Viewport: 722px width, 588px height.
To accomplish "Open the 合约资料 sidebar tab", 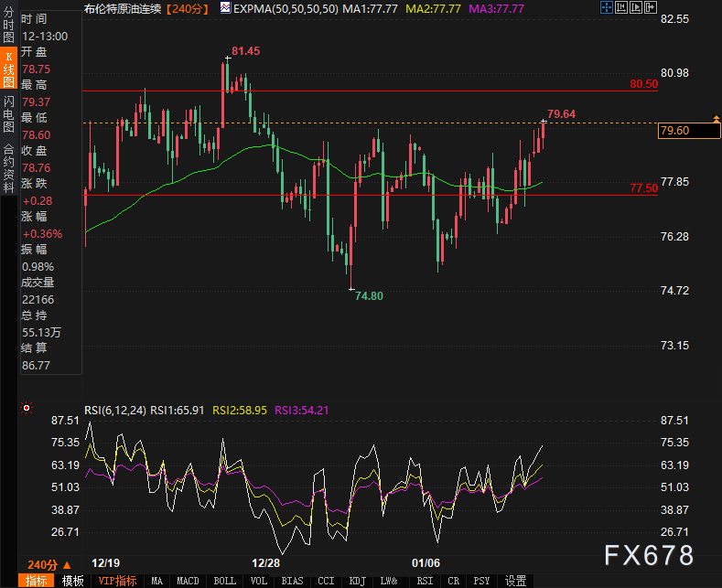I will coord(8,168).
